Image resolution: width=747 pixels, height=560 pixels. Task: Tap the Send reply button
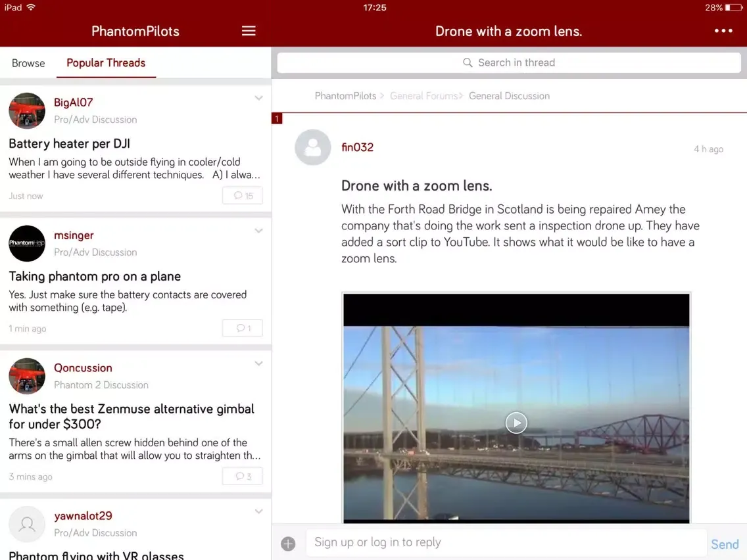pyautogui.click(x=725, y=544)
